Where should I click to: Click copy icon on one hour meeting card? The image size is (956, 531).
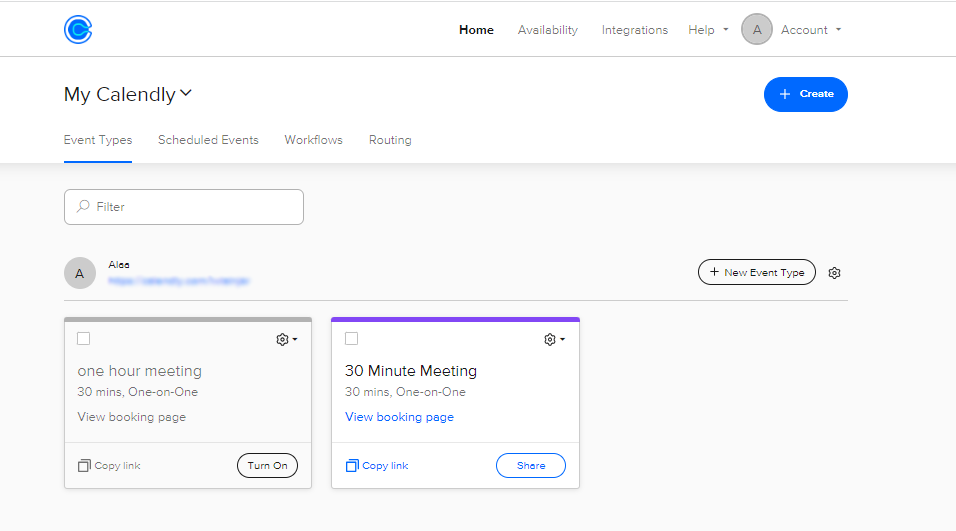[x=84, y=466]
